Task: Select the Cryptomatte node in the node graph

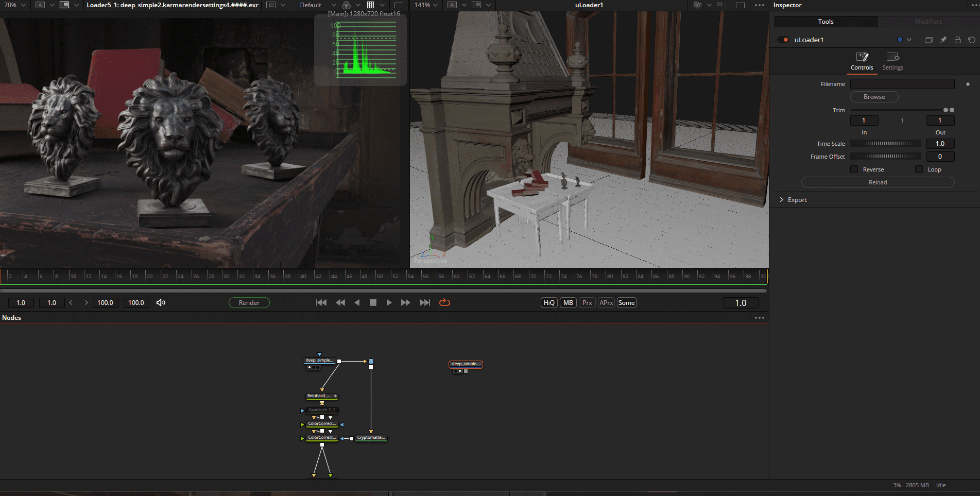Action: [370, 437]
